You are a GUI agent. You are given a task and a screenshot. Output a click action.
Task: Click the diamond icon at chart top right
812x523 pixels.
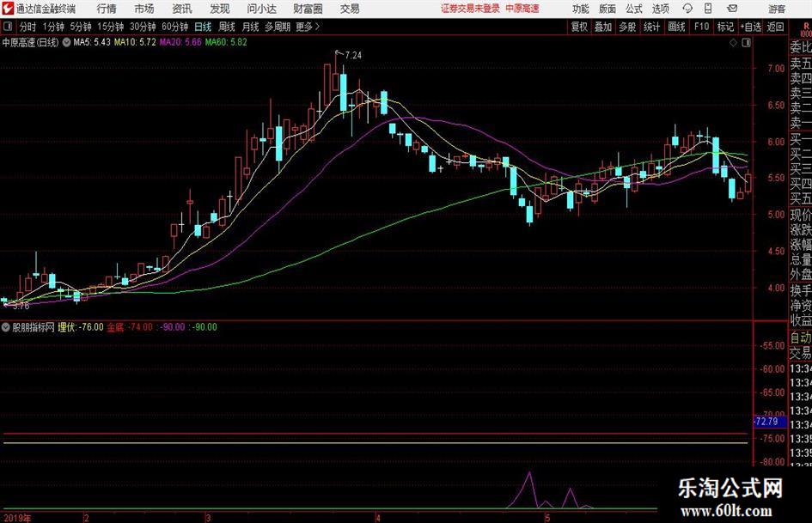(733, 43)
